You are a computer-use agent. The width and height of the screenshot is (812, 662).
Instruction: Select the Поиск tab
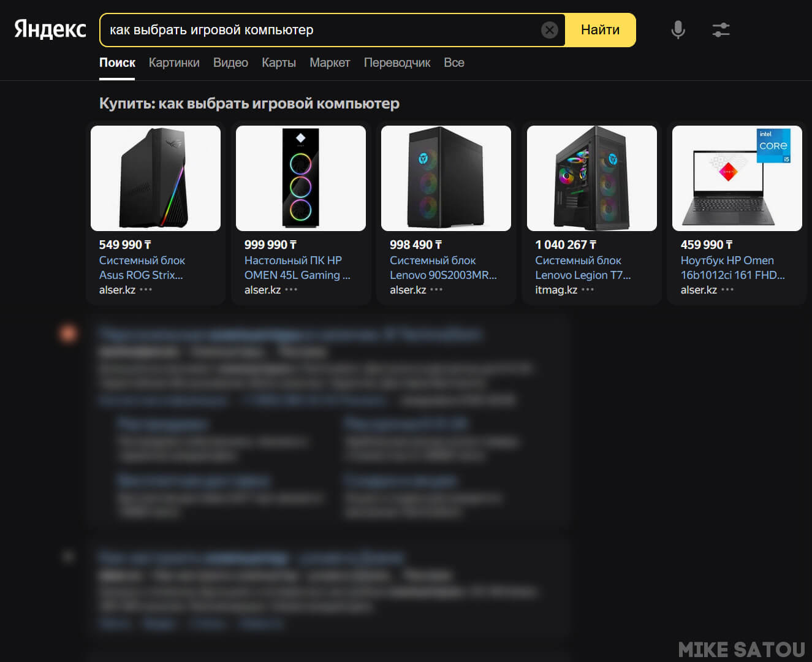tap(117, 63)
